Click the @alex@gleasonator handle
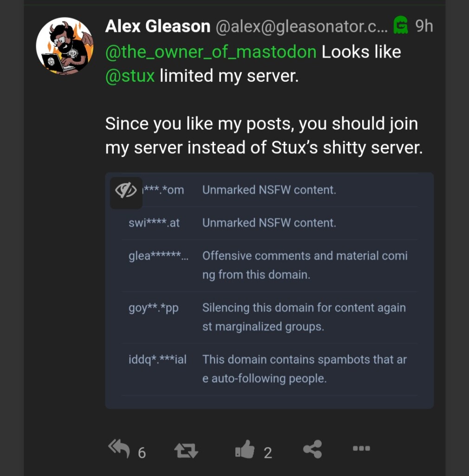This screenshot has width=469, height=476. pyautogui.click(x=302, y=26)
